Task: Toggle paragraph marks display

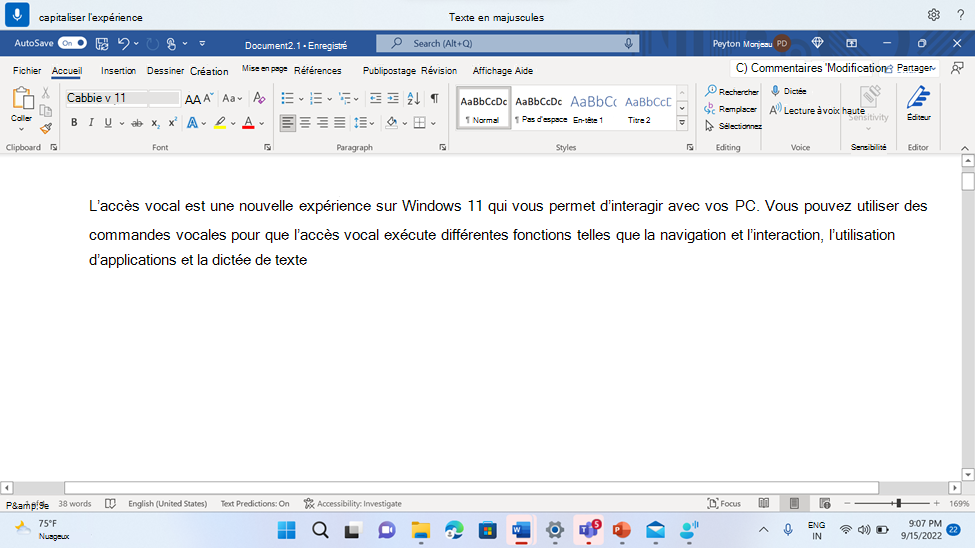Action: [435, 98]
